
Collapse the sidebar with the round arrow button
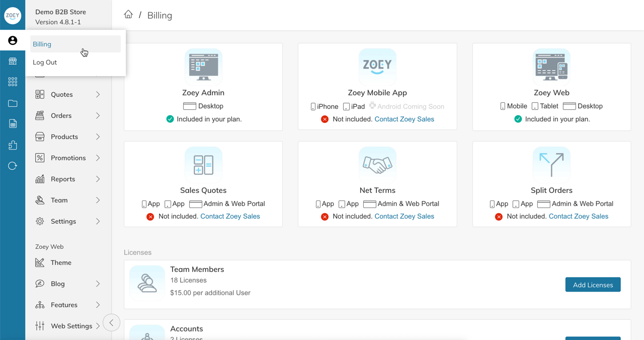click(111, 322)
